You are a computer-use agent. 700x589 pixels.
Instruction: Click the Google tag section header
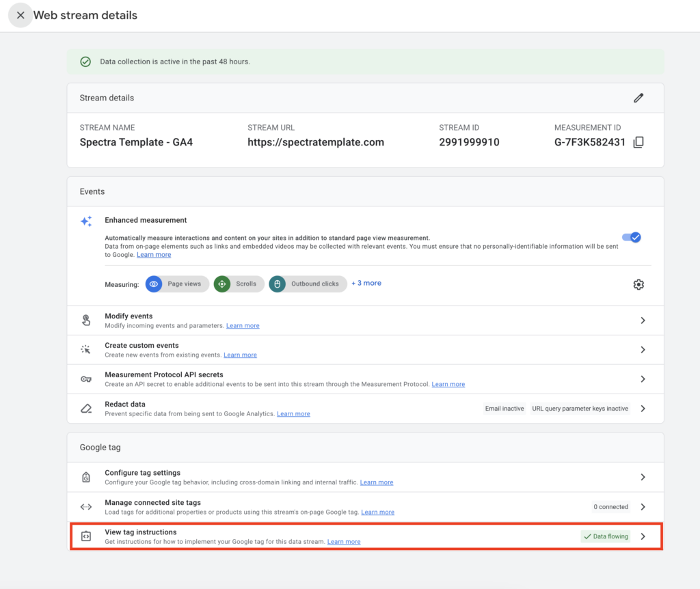pos(100,448)
